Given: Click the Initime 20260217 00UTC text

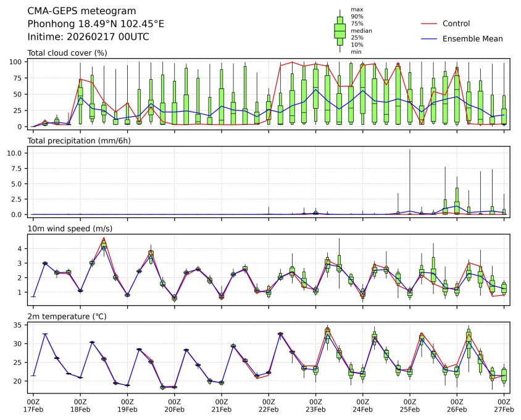Looking at the screenshot, I should point(88,37).
